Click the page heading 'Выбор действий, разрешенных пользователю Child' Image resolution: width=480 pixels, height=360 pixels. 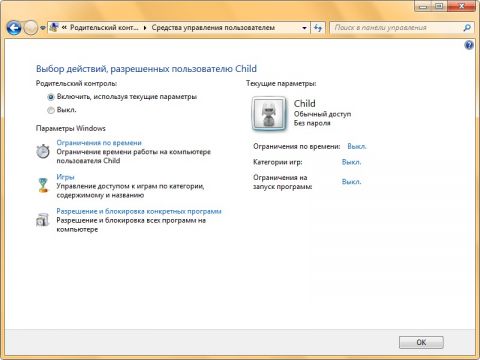146,69
